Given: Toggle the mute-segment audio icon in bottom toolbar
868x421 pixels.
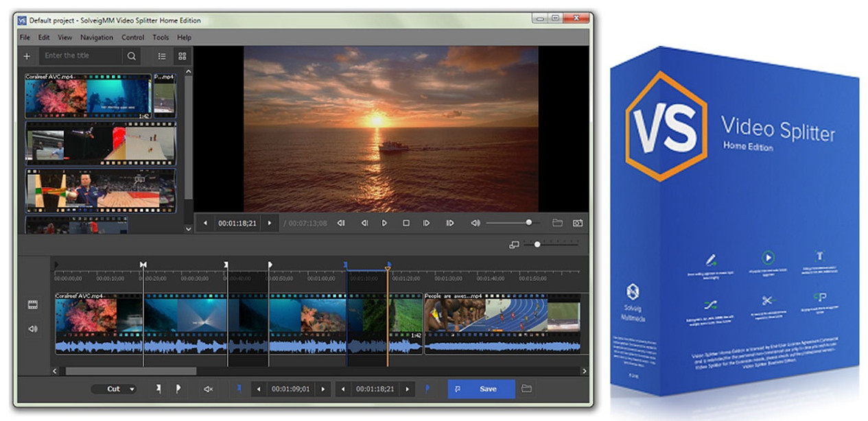Looking at the screenshot, I should [x=209, y=389].
